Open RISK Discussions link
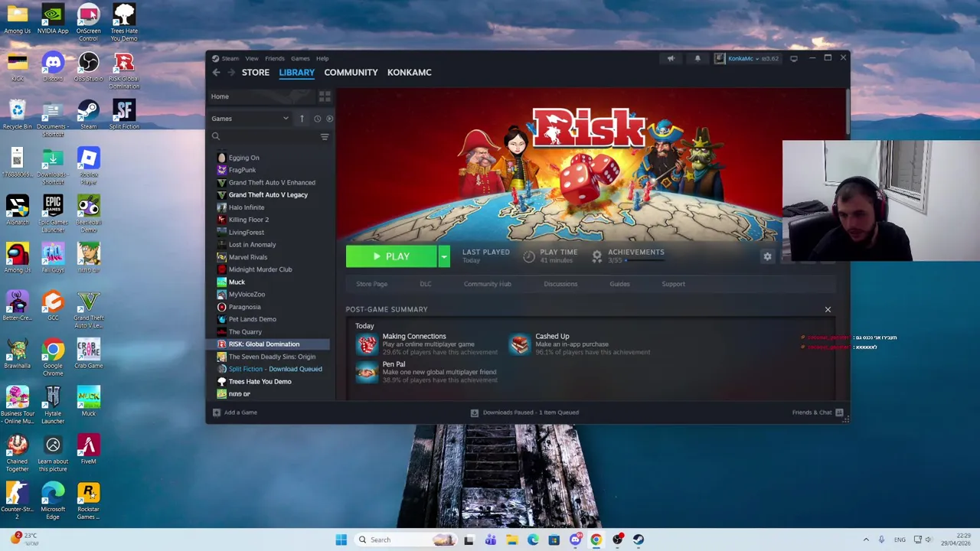 (x=560, y=284)
